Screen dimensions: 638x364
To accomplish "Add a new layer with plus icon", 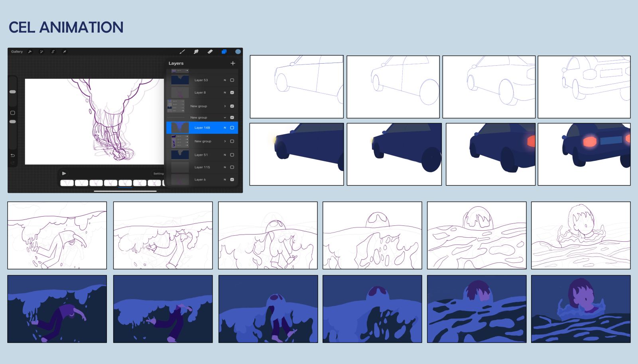I will (x=233, y=63).
